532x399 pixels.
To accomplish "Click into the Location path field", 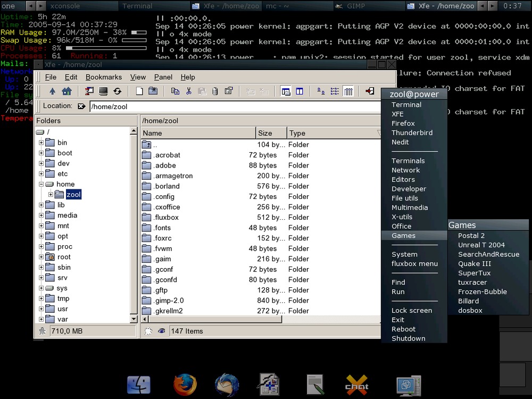I will click(235, 106).
